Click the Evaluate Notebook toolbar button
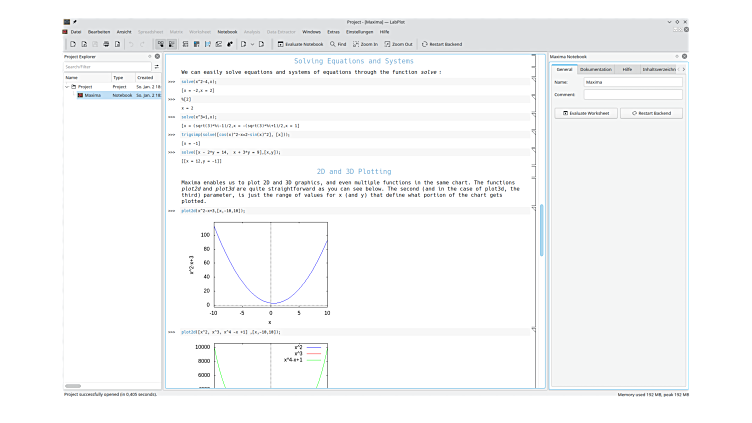The width and height of the screenshot is (752, 423). (x=301, y=44)
